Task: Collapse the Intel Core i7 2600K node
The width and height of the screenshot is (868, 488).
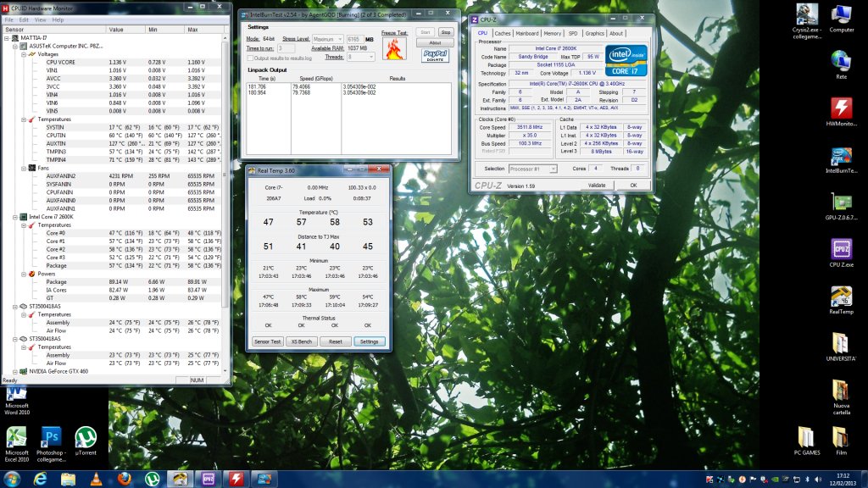Action: coord(15,217)
